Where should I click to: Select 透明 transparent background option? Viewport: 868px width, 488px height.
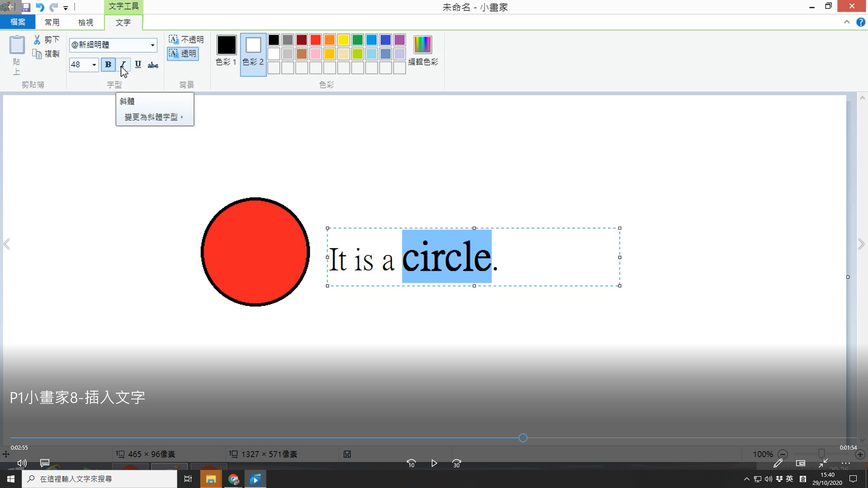(183, 54)
